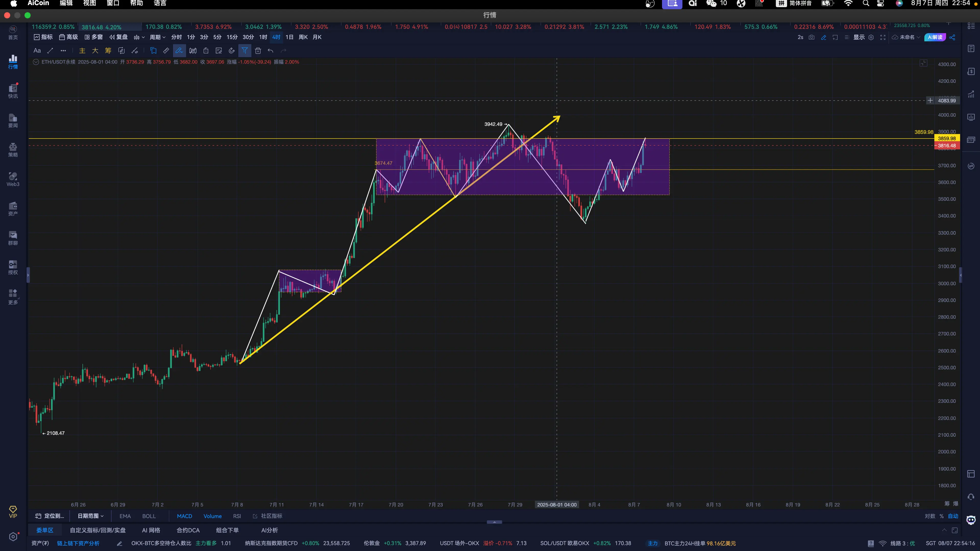980x551 pixels.
Task: Toggle the MACD indicator
Action: tap(185, 516)
